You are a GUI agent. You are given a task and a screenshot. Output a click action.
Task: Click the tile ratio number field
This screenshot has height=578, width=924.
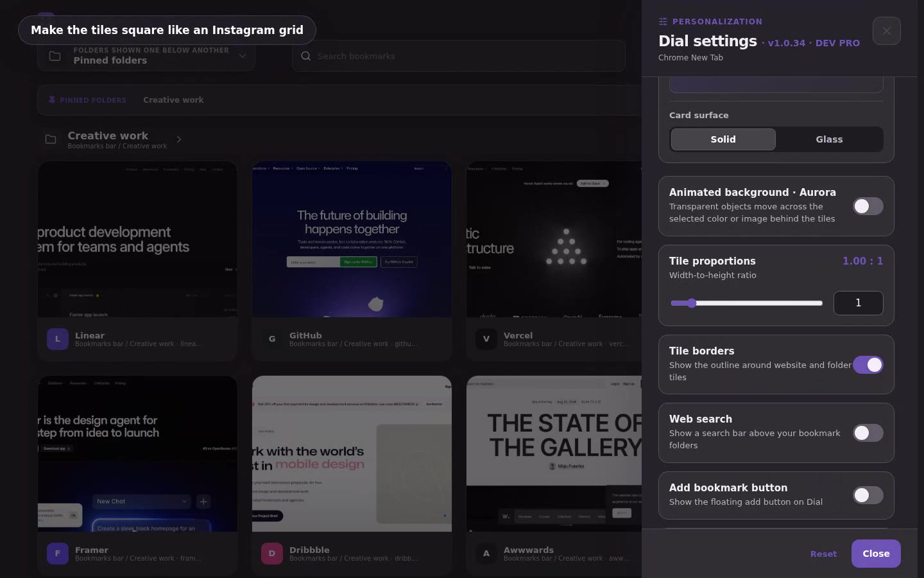click(858, 303)
